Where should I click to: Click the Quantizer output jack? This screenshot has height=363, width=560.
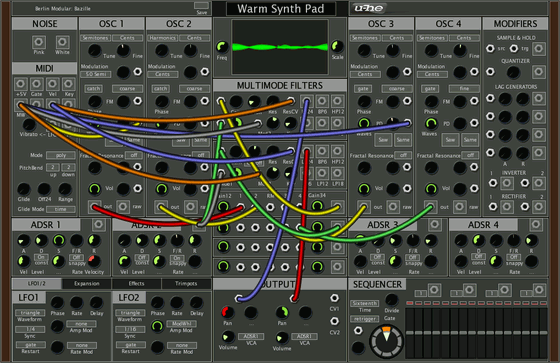coord(539,72)
